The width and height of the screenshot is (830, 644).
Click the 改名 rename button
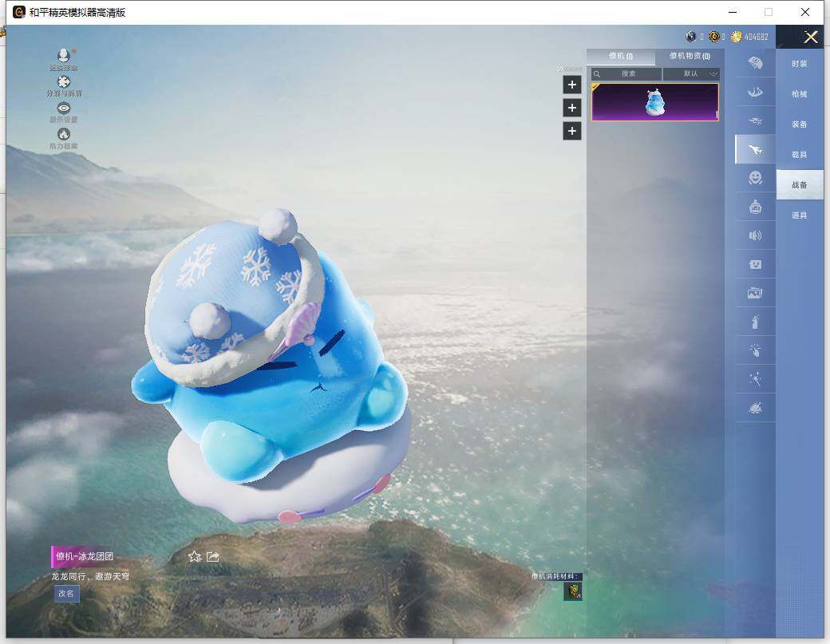(66, 593)
